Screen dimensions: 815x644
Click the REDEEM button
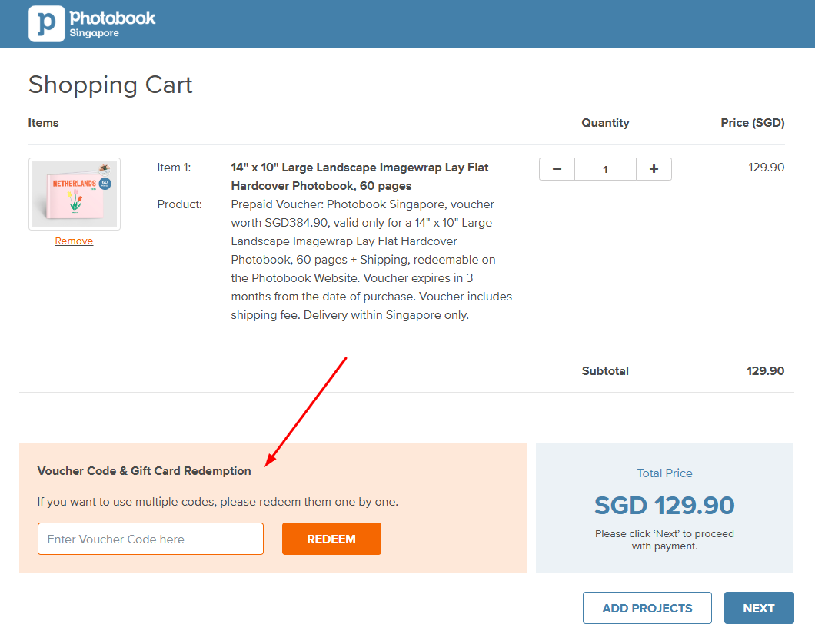[x=331, y=539]
